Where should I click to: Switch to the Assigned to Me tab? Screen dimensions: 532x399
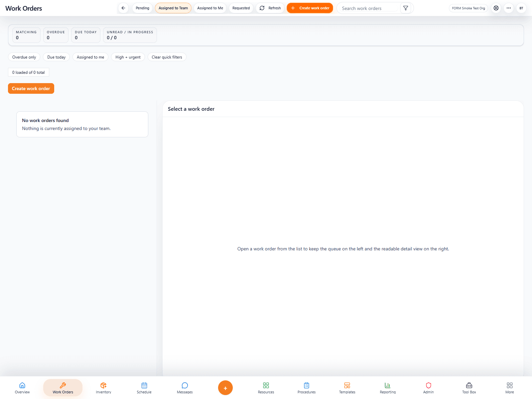pyautogui.click(x=210, y=8)
